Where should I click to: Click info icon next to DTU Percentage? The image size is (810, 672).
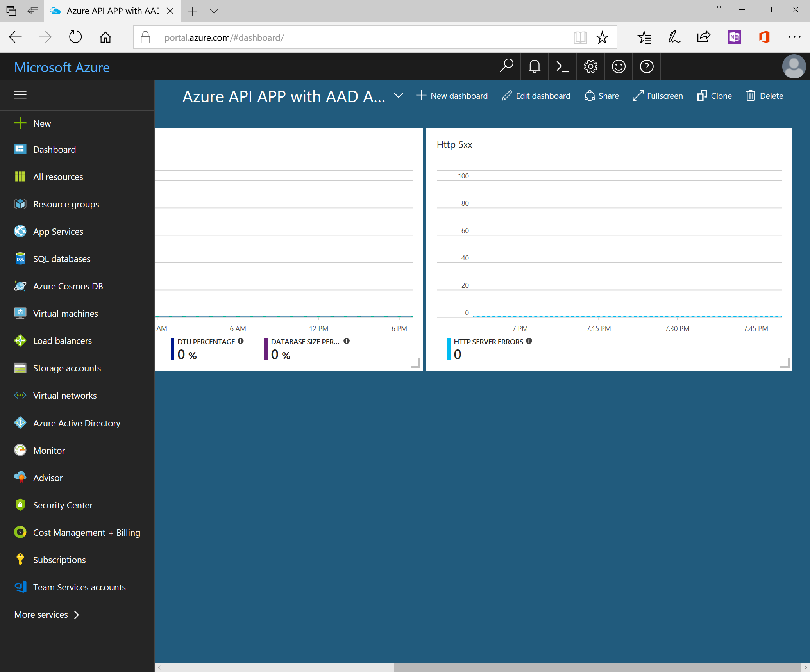coord(241,341)
